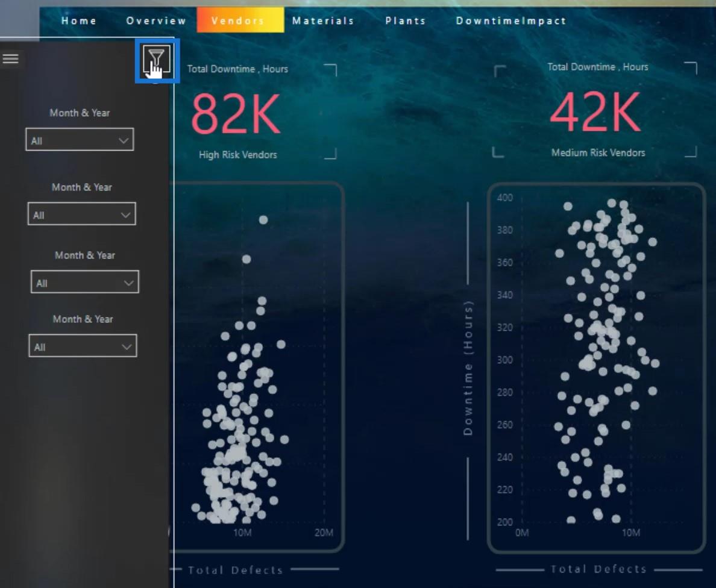Click the High Risk Vendors label

pyautogui.click(x=238, y=155)
